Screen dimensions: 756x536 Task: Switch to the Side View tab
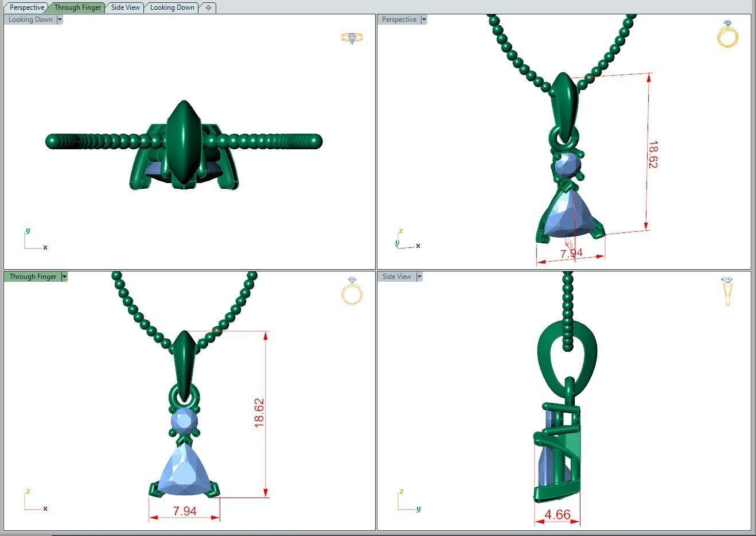(x=125, y=7)
